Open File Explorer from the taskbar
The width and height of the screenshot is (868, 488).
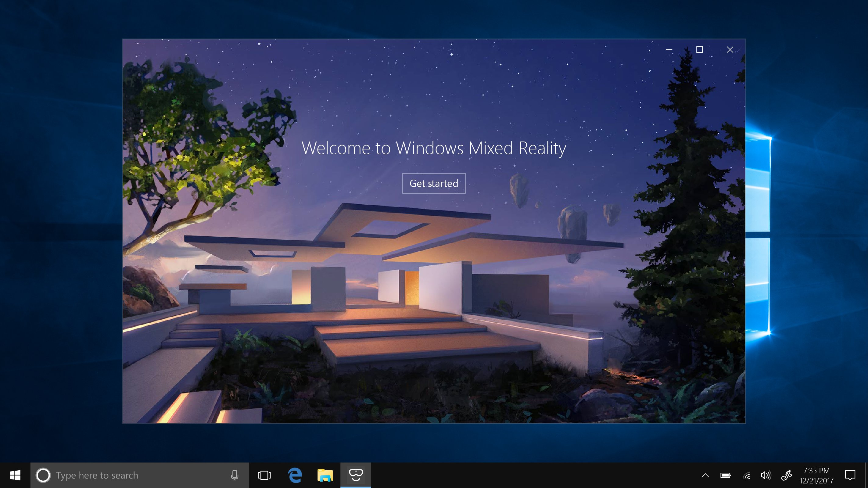(x=325, y=475)
